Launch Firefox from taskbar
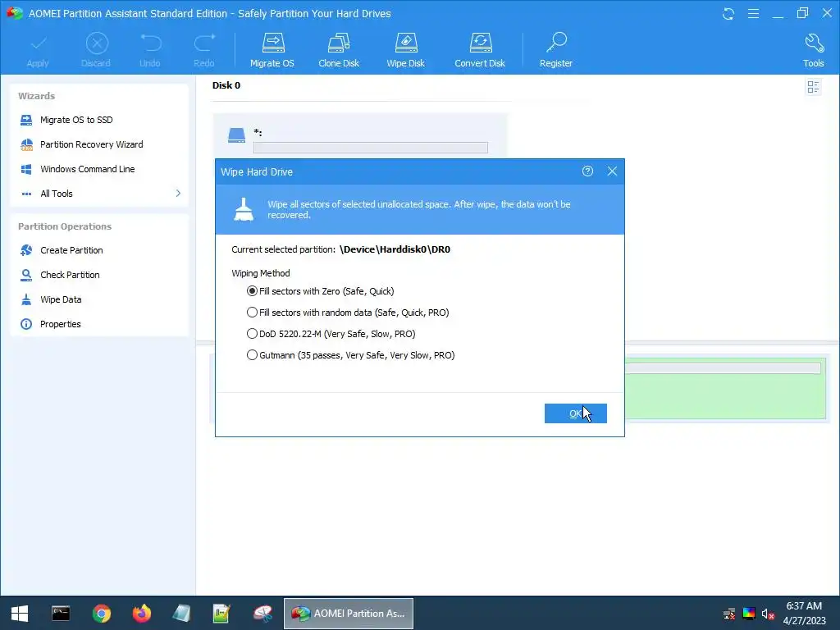840x630 pixels. [142, 614]
